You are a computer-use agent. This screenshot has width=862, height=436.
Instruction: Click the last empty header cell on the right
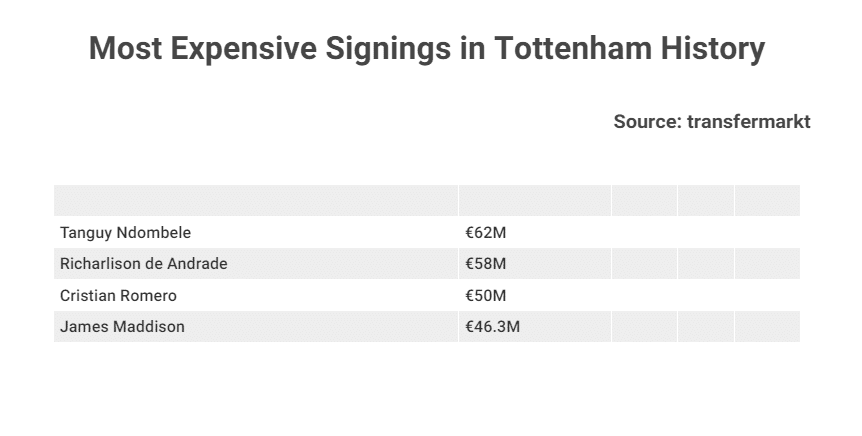(x=767, y=201)
